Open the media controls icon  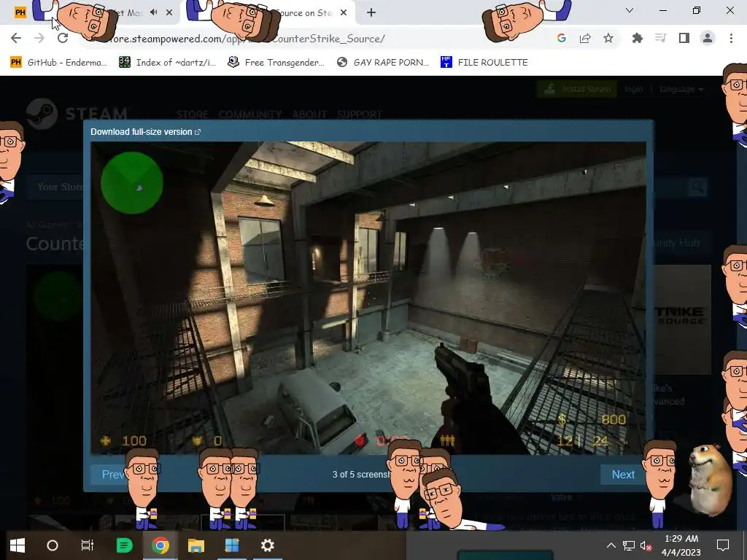pos(660,38)
